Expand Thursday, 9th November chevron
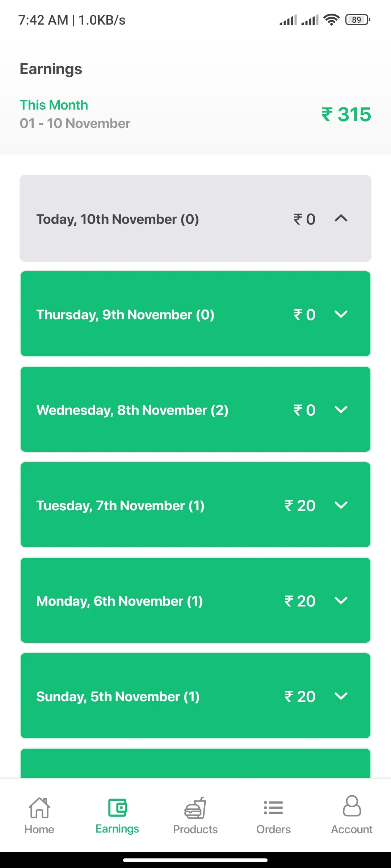The width and height of the screenshot is (391, 868). click(x=341, y=314)
